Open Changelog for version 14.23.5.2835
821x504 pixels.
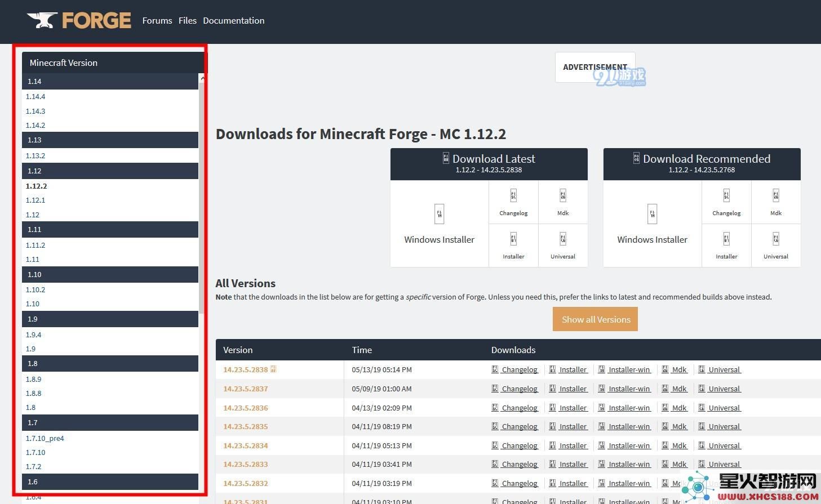[515, 426]
